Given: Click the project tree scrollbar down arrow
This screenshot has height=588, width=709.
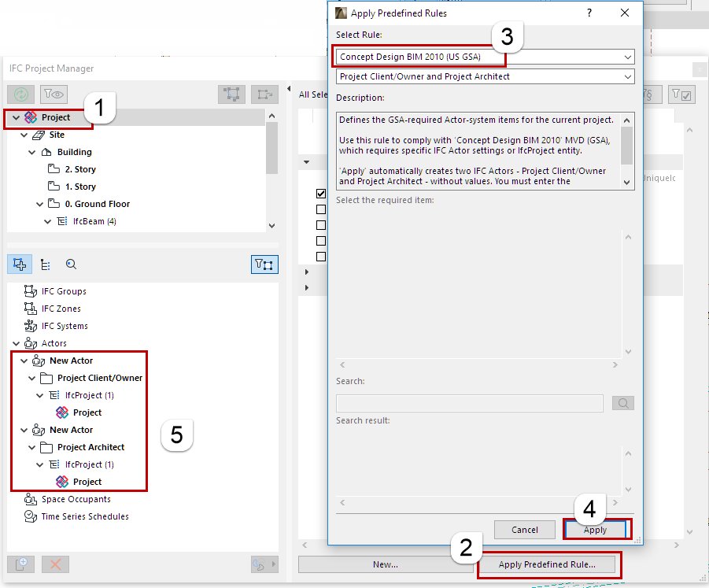Looking at the screenshot, I should tap(271, 226).
